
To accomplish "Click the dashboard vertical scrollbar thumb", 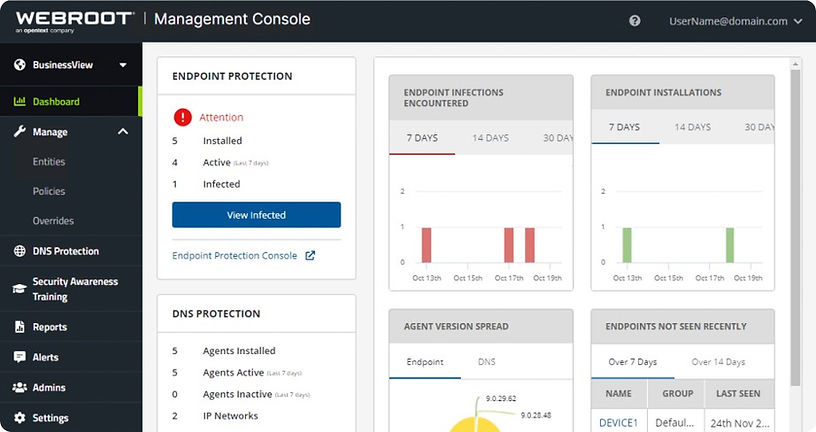I will pyautogui.click(x=795, y=227).
